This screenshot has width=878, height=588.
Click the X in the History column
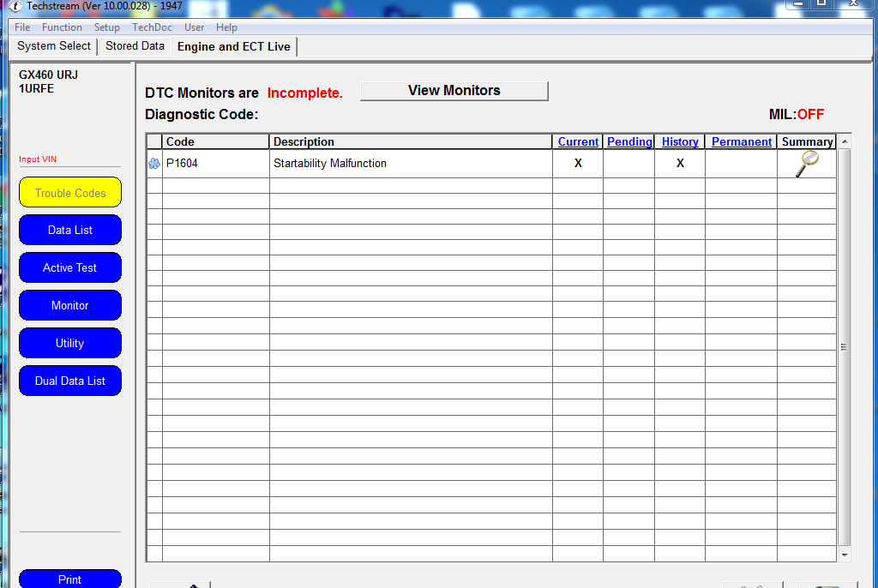[680, 164]
